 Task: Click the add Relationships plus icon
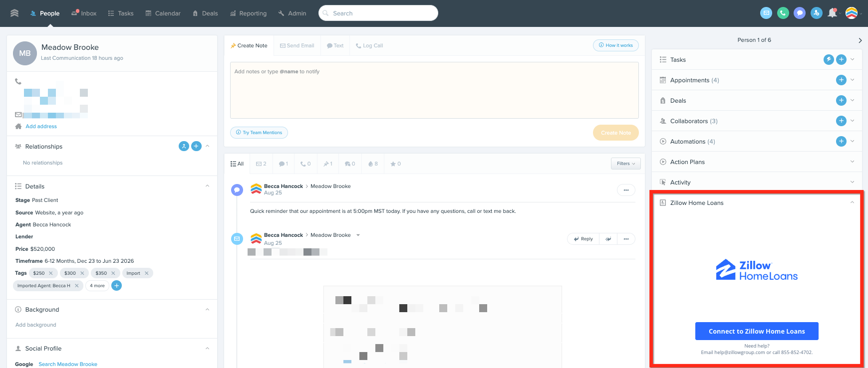click(197, 146)
